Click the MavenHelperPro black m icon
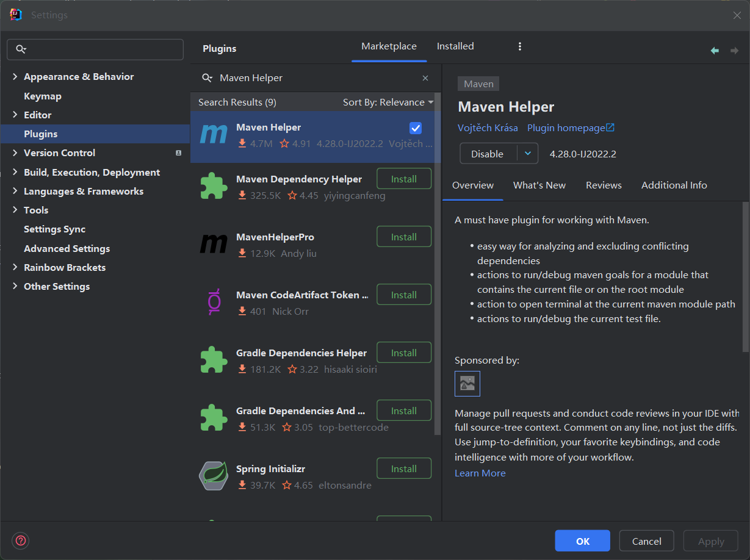 pos(214,244)
